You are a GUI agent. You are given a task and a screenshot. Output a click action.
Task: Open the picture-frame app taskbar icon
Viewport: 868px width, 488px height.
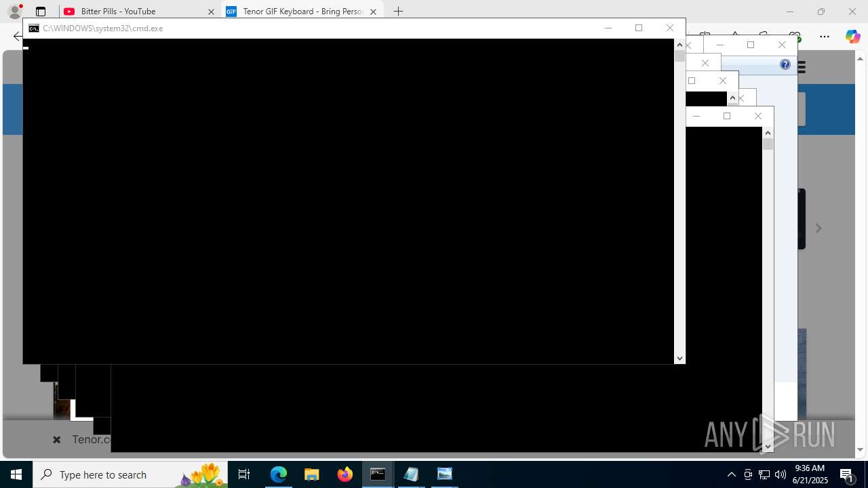point(444,474)
